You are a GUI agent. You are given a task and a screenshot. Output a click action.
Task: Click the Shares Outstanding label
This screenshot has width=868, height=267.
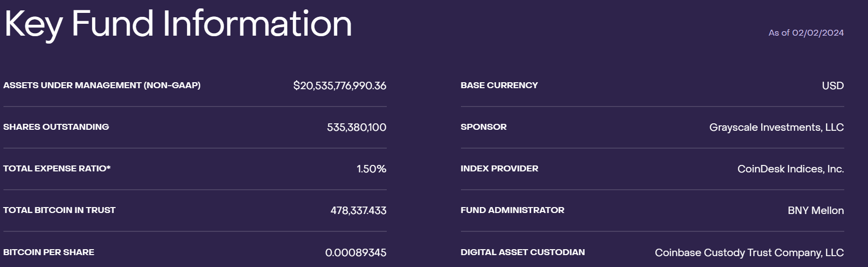(56, 127)
